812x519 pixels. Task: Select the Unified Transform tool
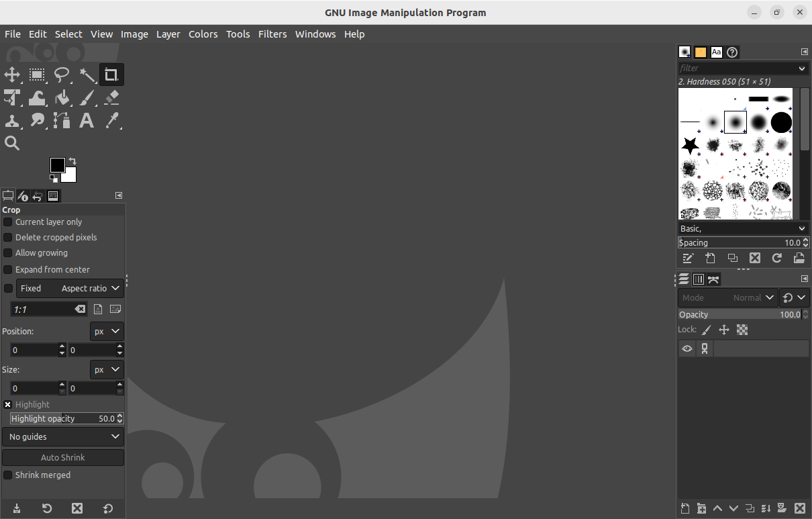pyautogui.click(x=12, y=97)
